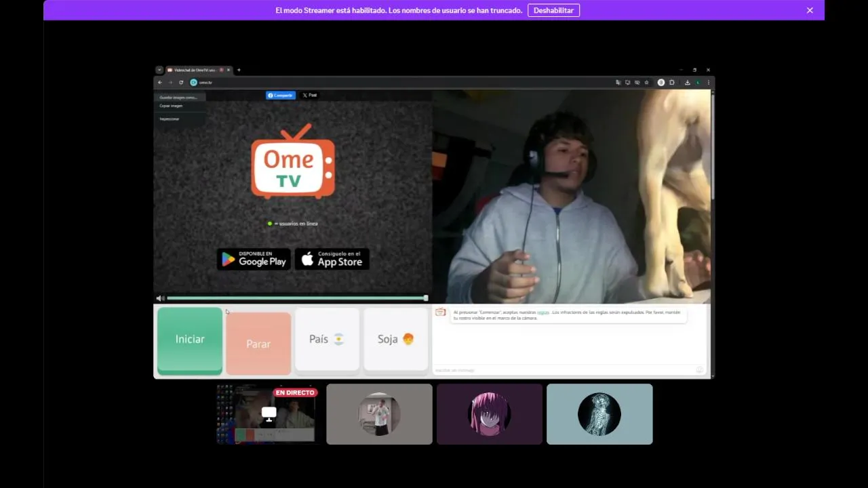Open the emoji picker in chat
The width and height of the screenshot is (868, 488).
coord(699,370)
